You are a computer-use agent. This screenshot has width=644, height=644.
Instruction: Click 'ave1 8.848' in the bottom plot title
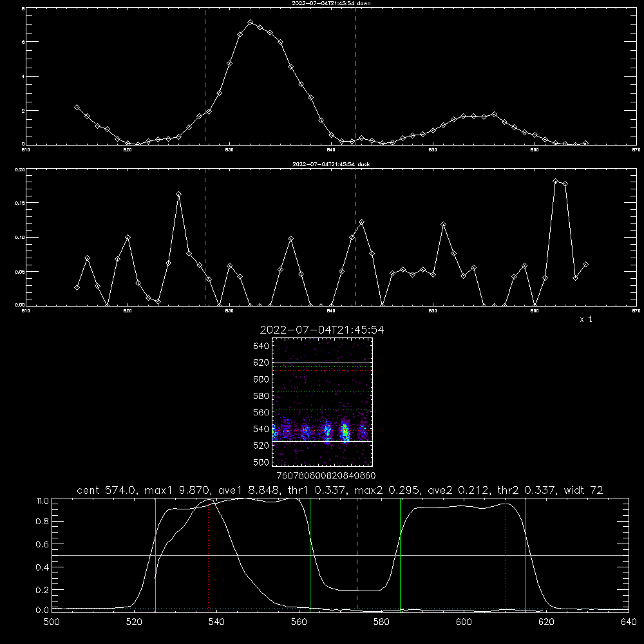point(251,490)
